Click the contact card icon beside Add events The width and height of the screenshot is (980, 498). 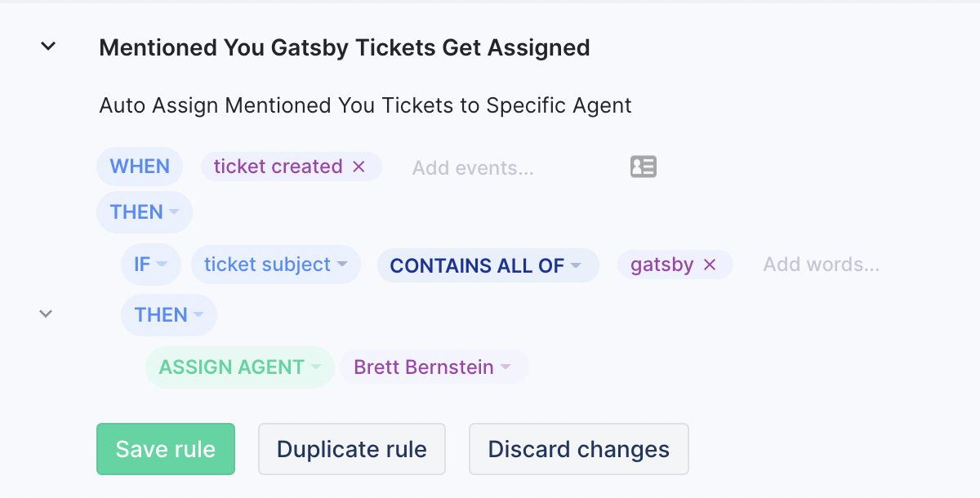(644, 167)
